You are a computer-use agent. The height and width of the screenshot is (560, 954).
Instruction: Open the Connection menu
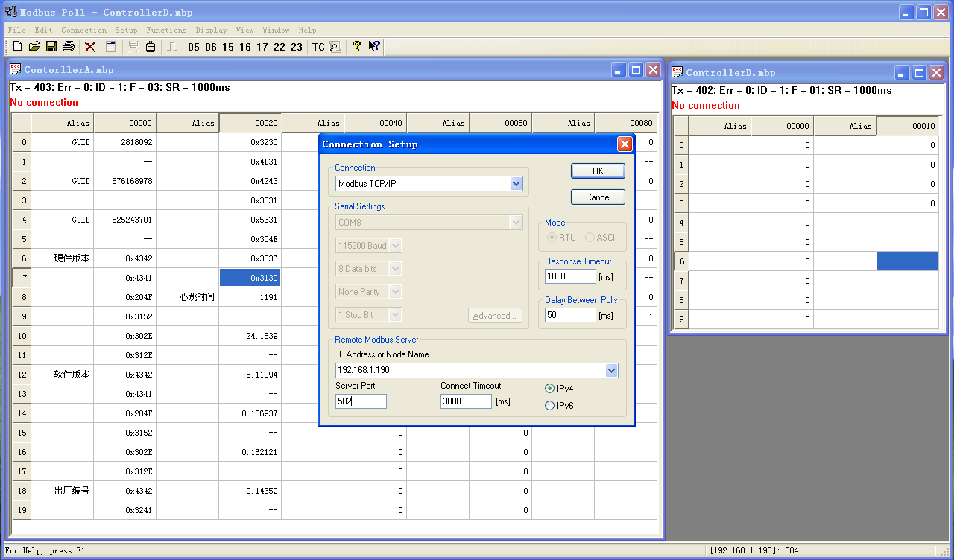(x=83, y=31)
